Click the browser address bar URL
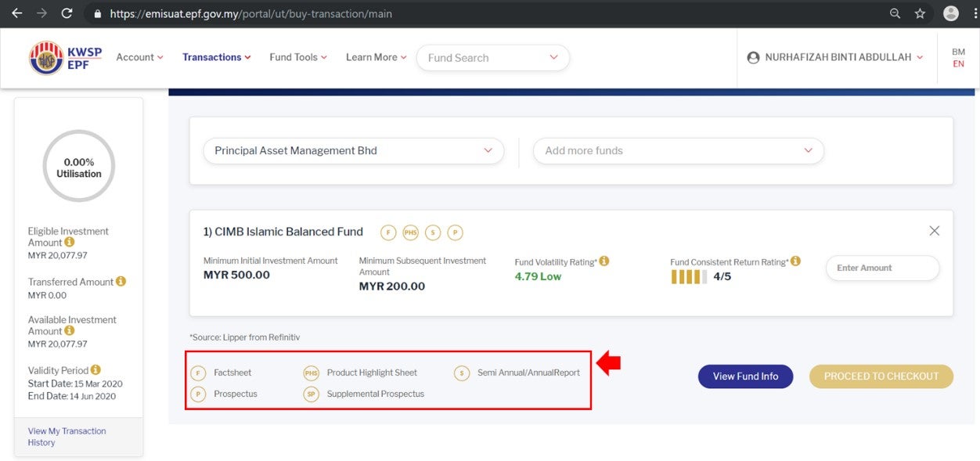The image size is (980, 461). point(251,13)
